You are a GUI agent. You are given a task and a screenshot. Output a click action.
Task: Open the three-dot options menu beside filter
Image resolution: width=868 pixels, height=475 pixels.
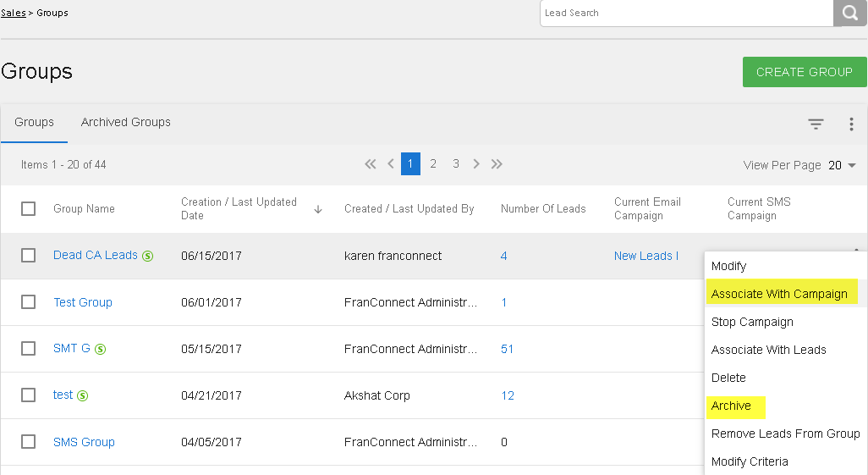pos(851,124)
